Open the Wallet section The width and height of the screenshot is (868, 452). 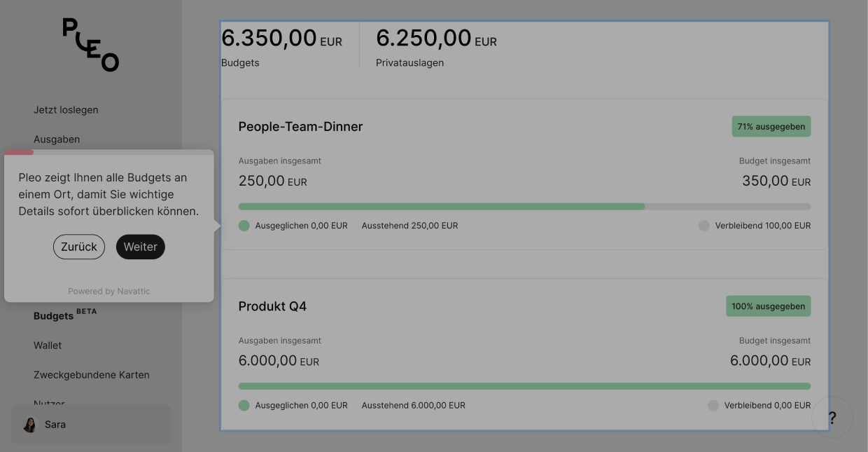point(48,345)
